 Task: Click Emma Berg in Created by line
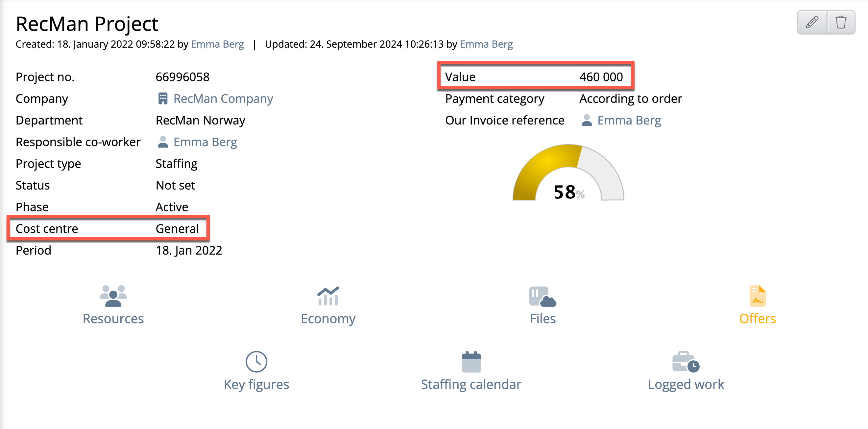(217, 44)
